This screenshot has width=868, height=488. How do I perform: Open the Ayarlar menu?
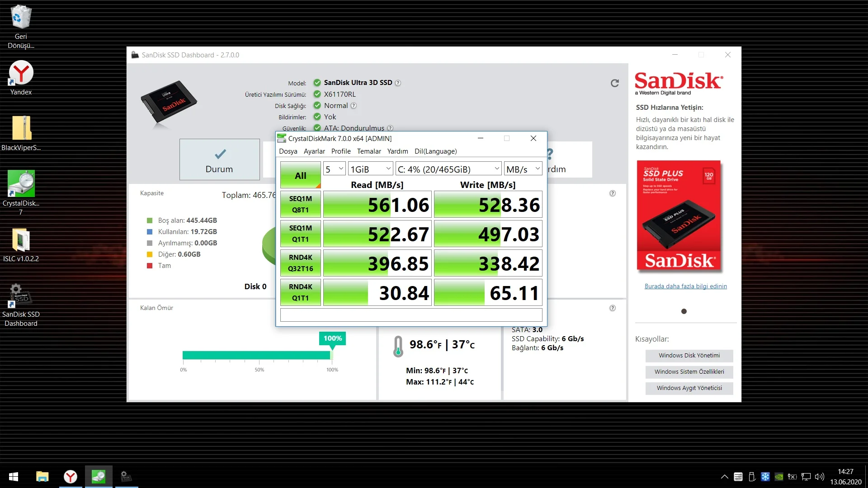click(314, 151)
